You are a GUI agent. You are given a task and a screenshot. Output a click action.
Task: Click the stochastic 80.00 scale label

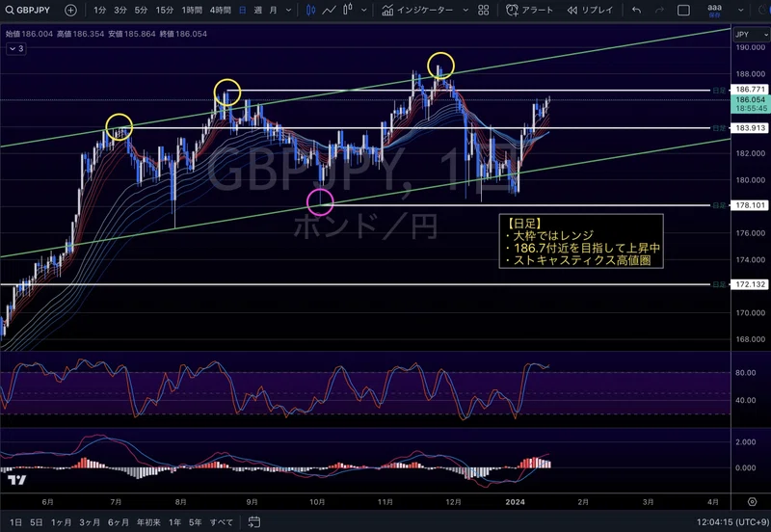tap(745, 373)
